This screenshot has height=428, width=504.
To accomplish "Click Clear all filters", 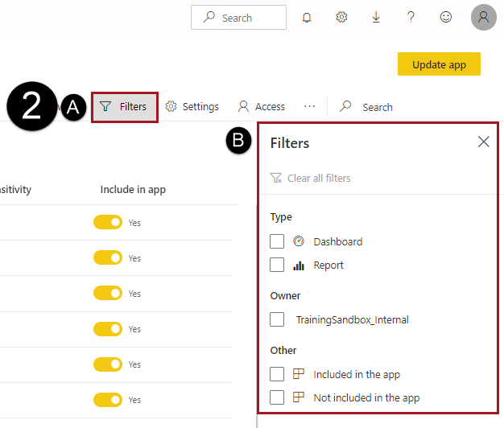I will pyautogui.click(x=311, y=178).
